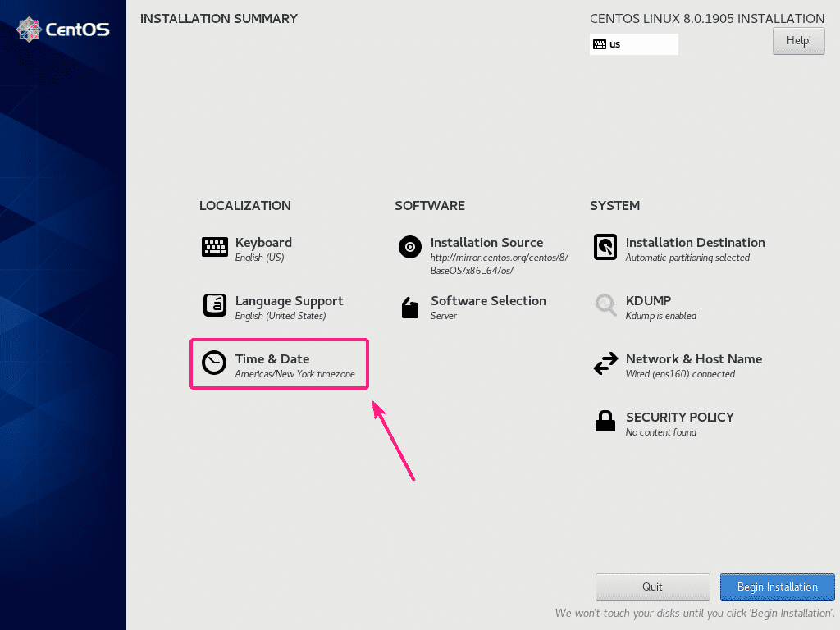
Task: Open Time & Date settings
Action: pyautogui.click(x=279, y=365)
